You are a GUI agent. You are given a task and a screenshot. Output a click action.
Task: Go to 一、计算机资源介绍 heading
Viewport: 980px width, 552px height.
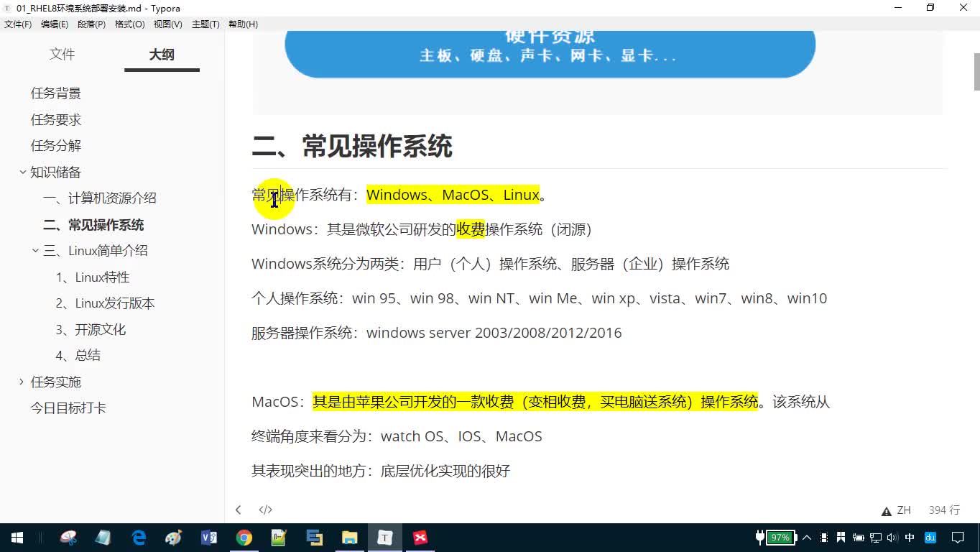[x=100, y=198]
